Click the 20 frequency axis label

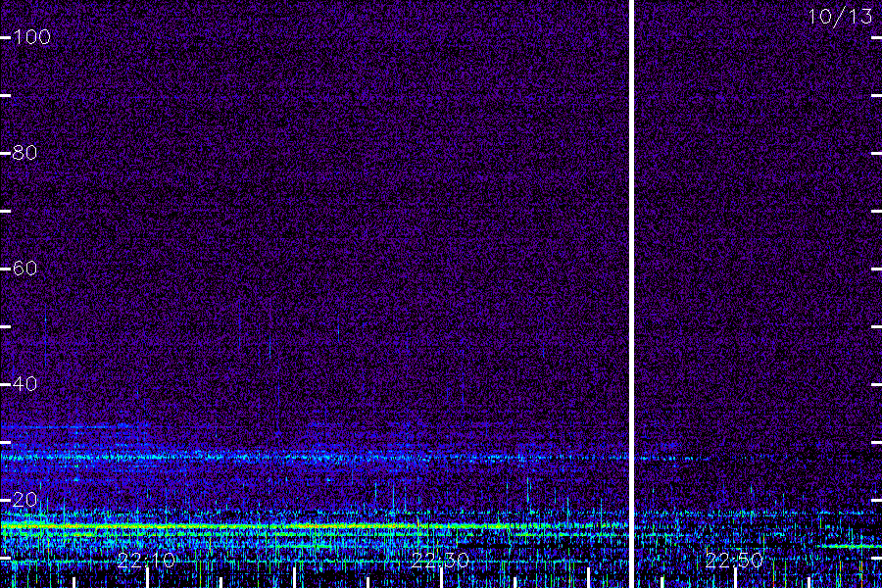click(24, 500)
